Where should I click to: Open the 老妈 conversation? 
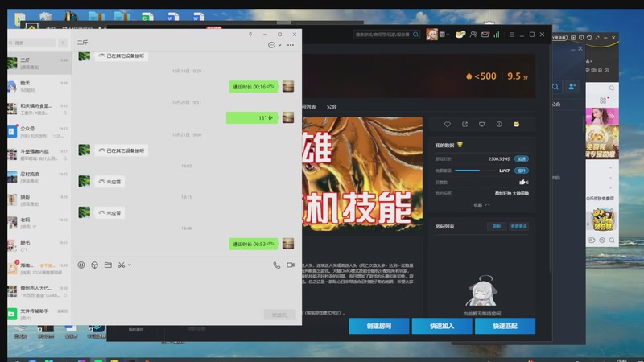39,223
